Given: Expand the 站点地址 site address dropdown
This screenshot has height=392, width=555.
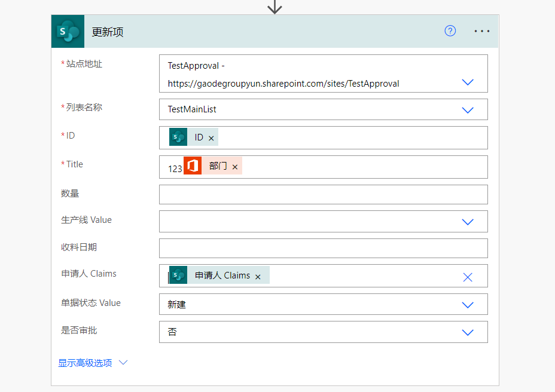Looking at the screenshot, I should (468, 82).
